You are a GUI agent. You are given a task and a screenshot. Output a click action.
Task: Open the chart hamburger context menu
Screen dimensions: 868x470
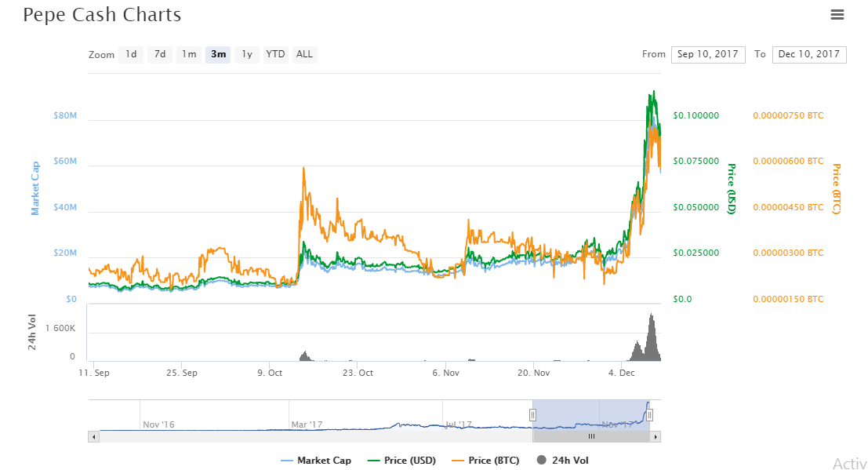(837, 14)
